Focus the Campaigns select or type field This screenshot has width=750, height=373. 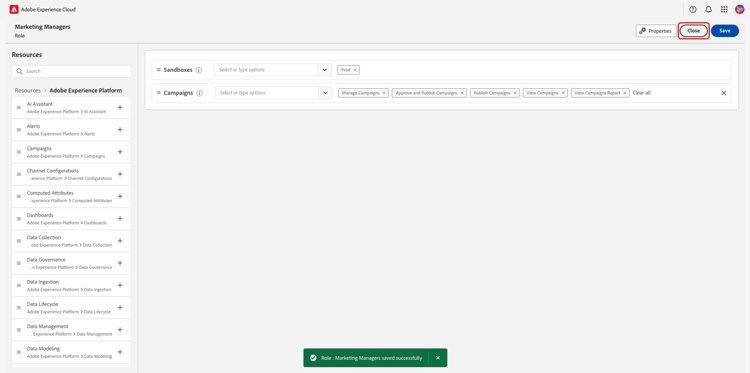(x=267, y=93)
